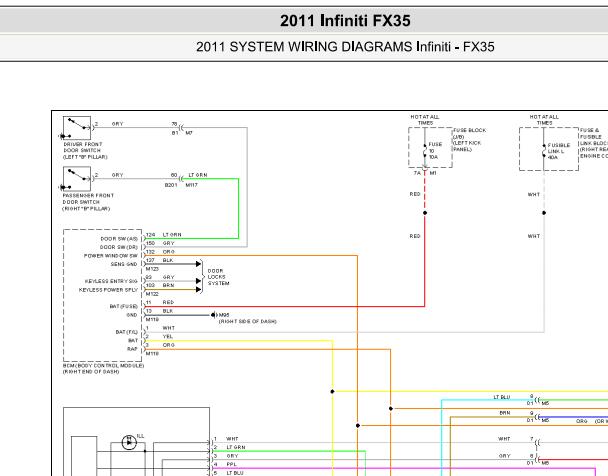Click the junction dot on the upper WHT wire

coord(544,213)
